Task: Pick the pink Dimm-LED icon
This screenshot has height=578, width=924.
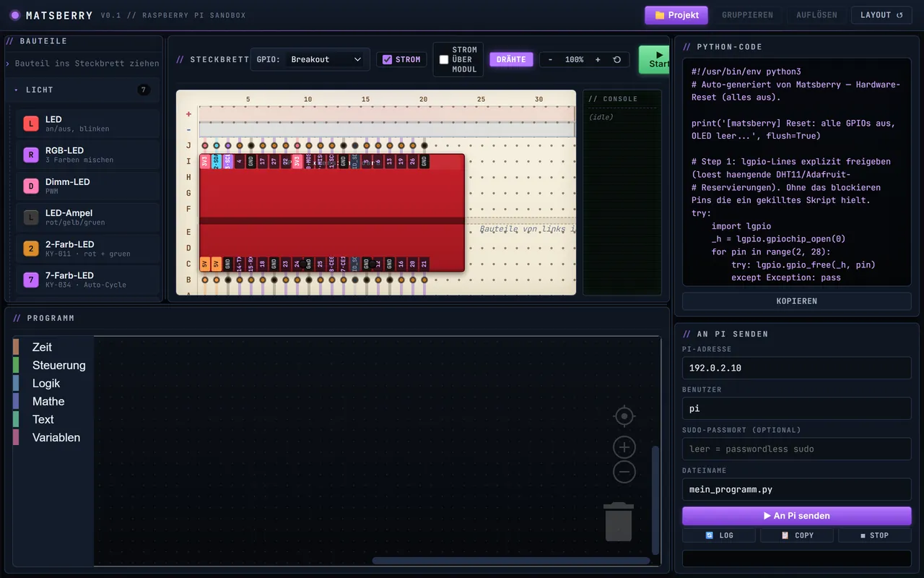Action: pos(30,186)
